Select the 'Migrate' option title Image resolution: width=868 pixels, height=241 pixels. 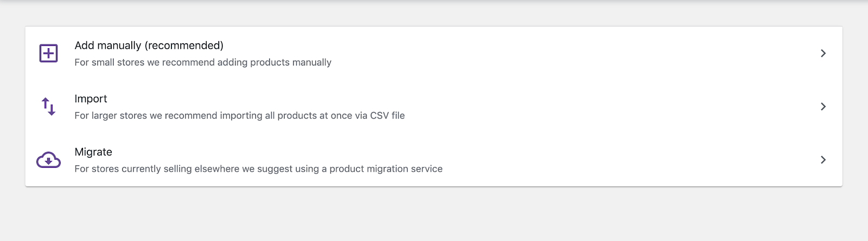point(93,152)
